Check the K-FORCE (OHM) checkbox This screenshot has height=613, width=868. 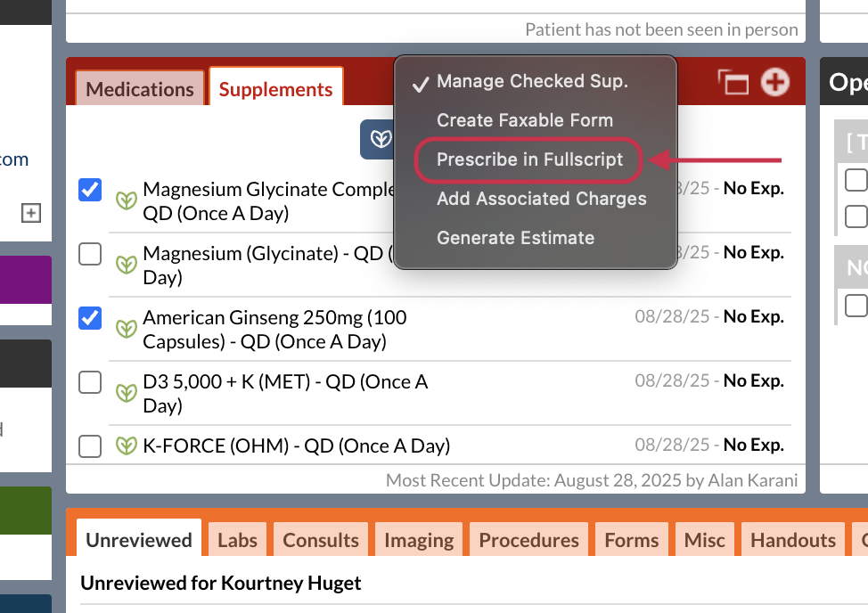pos(90,446)
